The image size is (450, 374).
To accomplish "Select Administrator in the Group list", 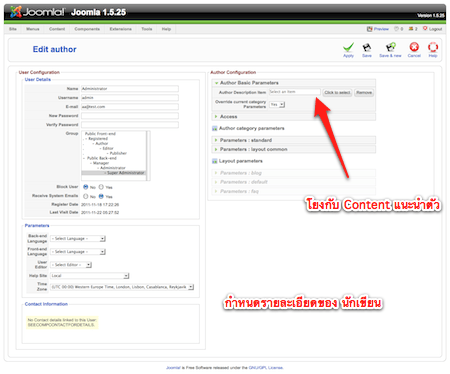I will pyautogui.click(x=113, y=168).
